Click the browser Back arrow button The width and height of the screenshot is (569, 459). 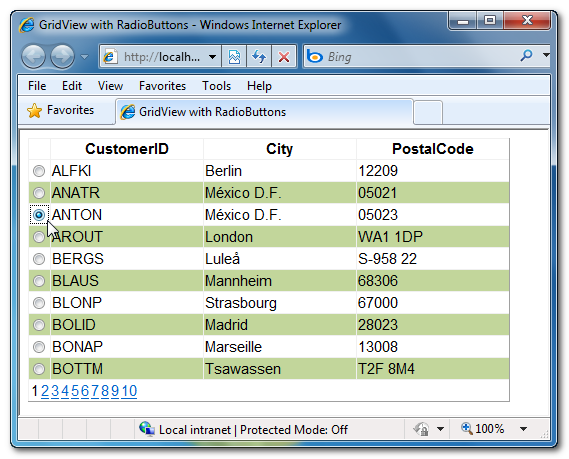pyautogui.click(x=33, y=57)
